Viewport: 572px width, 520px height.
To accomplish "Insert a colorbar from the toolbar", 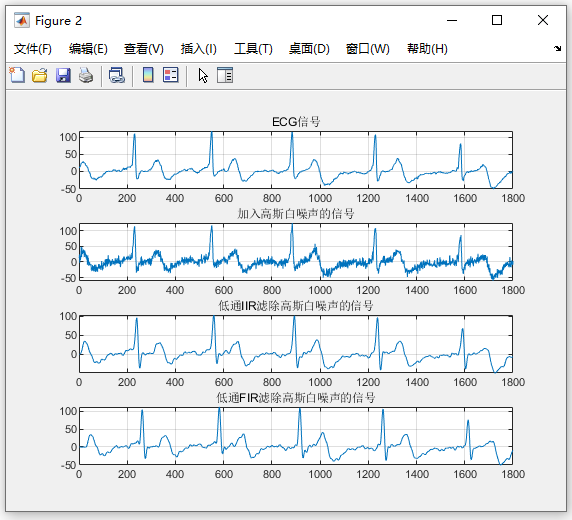I will pos(148,75).
